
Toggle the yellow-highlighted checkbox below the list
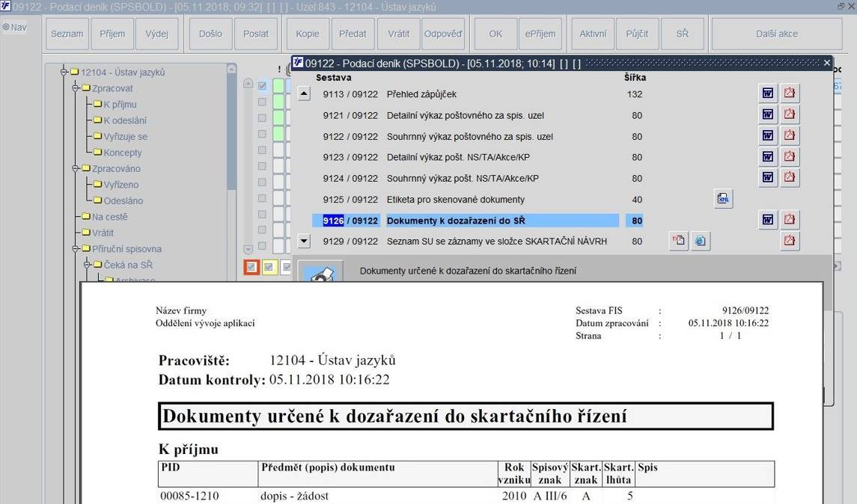(269, 267)
